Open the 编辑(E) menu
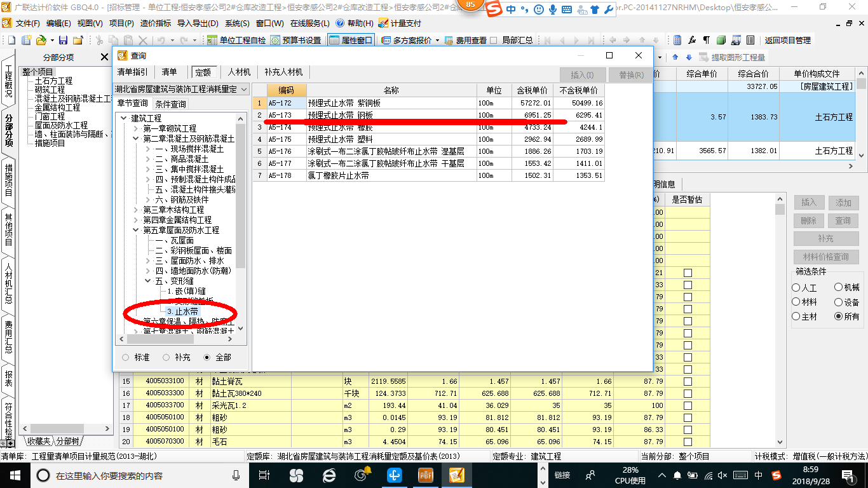Viewport: 868px width, 488px height. tap(58, 23)
